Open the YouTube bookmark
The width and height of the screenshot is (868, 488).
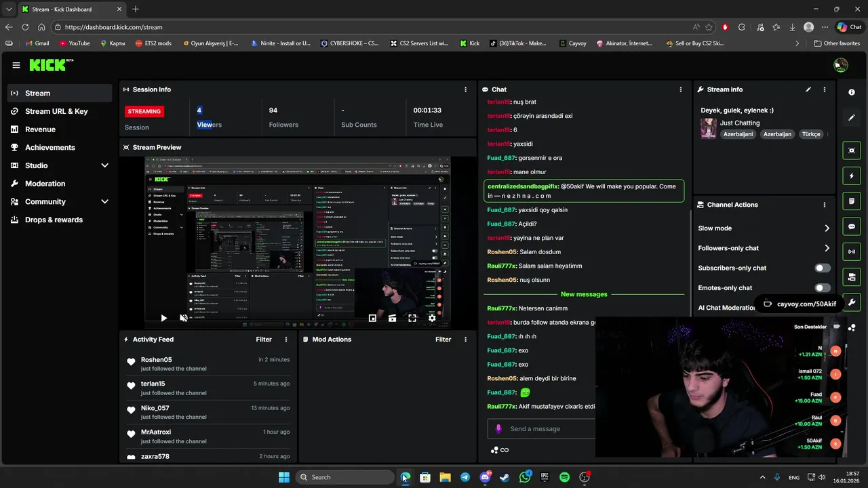tap(75, 43)
